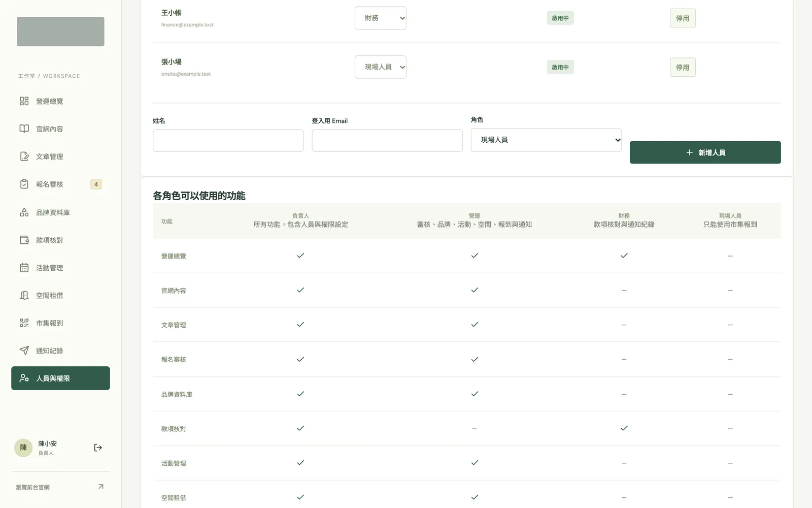Click 停用 for 張小場

683,67
